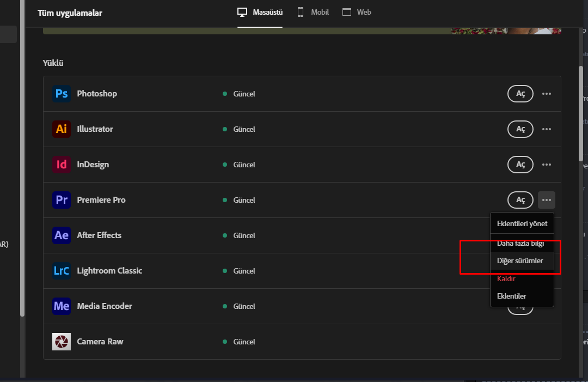Switch to the Web tab
The image size is (588, 382).
tap(357, 13)
